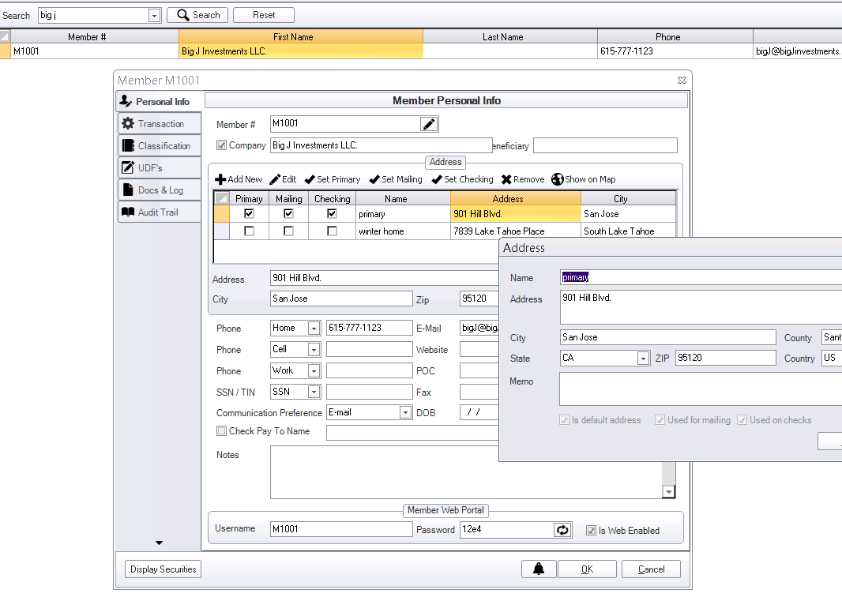Disable the Is Web Enabled checkbox

pos(592,530)
